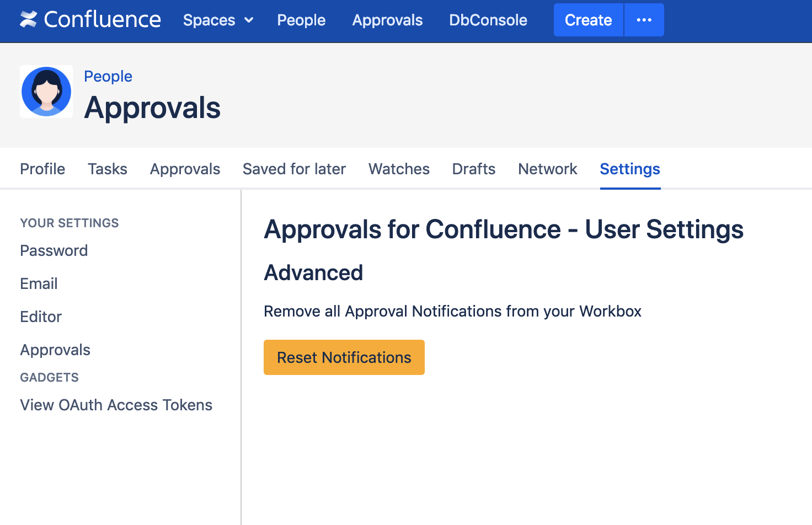Click the user avatar picture
This screenshot has height=525, width=812.
coord(46,92)
